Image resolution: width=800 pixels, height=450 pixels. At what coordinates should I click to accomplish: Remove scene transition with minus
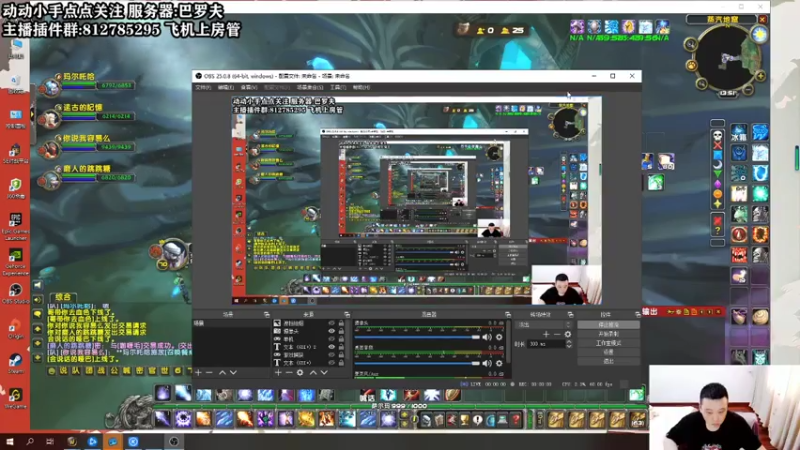click(557, 334)
